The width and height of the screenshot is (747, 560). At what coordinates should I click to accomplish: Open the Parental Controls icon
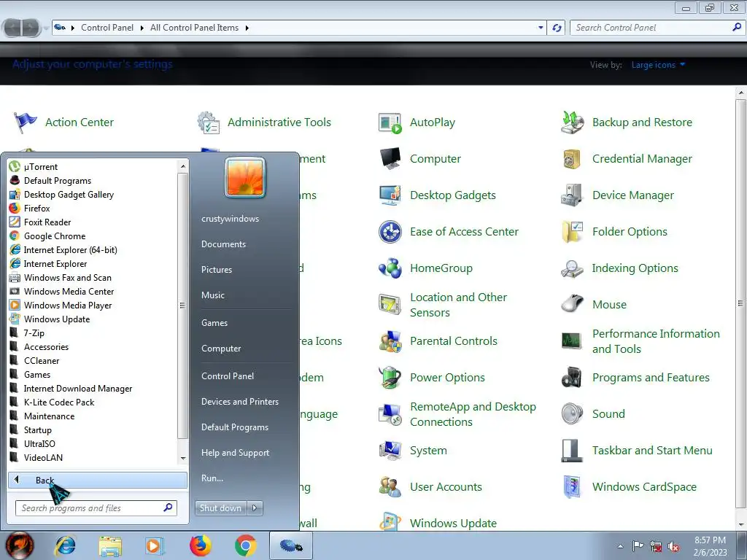pos(390,341)
